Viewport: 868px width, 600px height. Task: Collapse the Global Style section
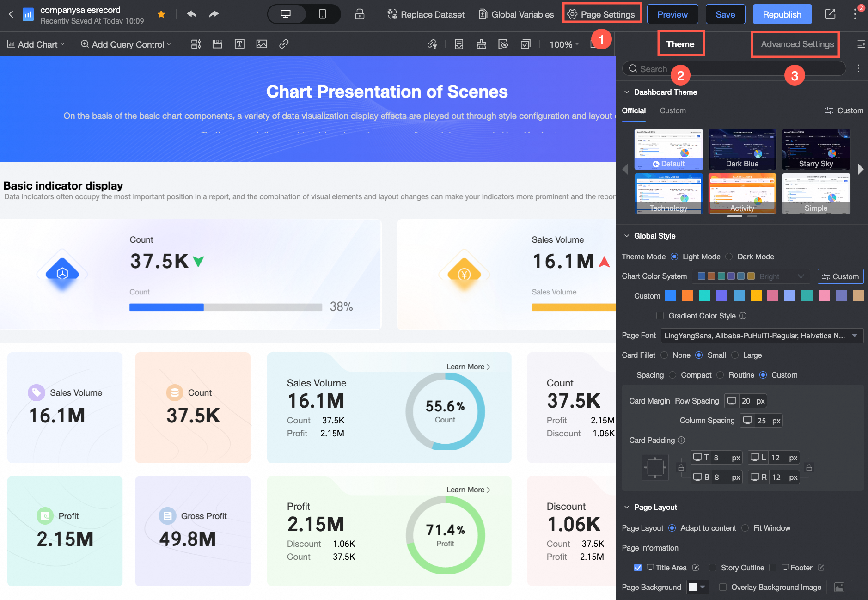click(627, 236)
